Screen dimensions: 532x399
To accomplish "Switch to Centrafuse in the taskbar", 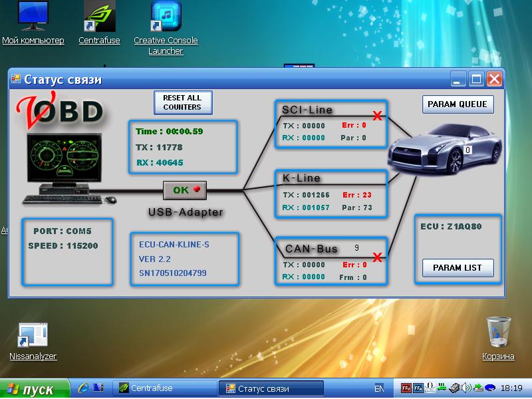I will [164, 388].
